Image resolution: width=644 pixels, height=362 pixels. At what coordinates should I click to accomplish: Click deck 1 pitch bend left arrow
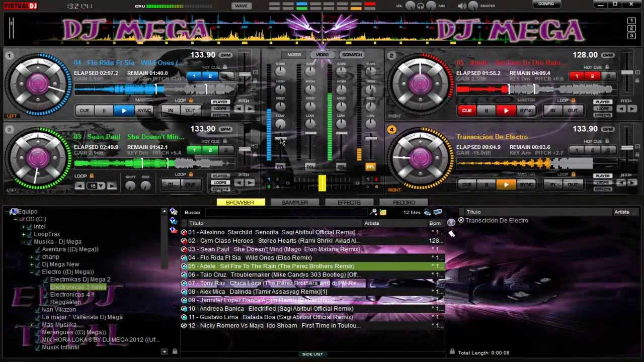[239, 109]
